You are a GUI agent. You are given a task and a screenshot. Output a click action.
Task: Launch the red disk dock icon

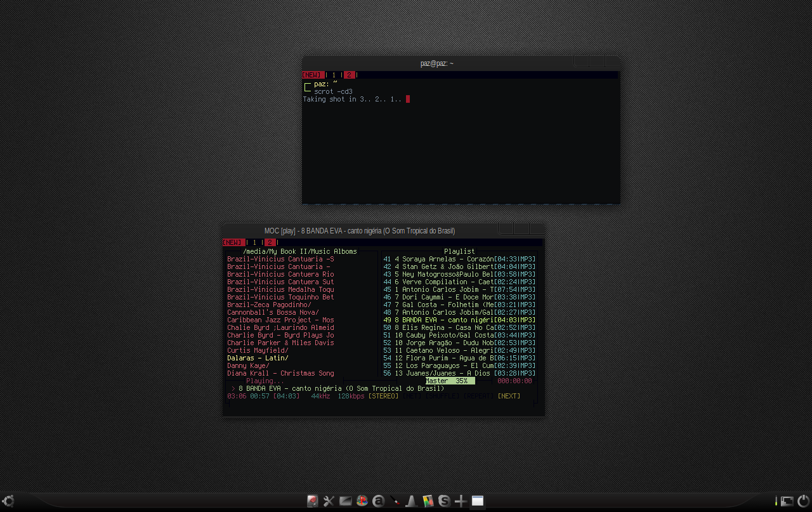click(312, 501)
